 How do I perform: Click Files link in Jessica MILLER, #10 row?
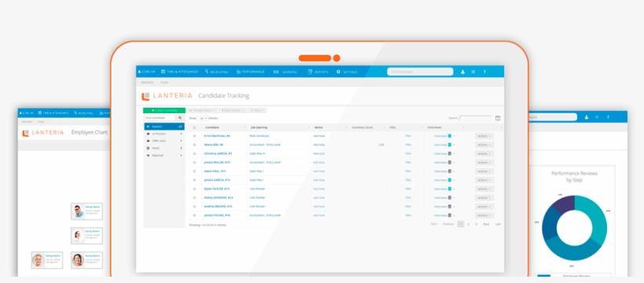408,163
